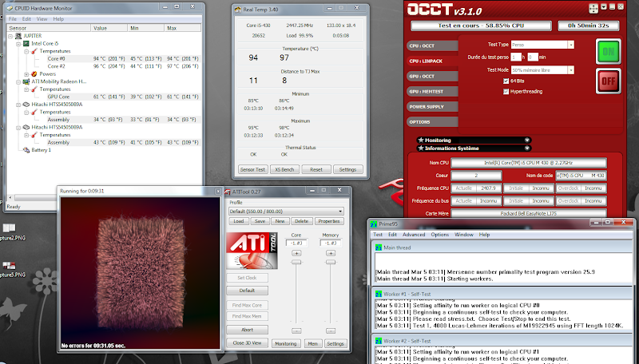Click the XS Bench button in Real Temp

[284, 169]
